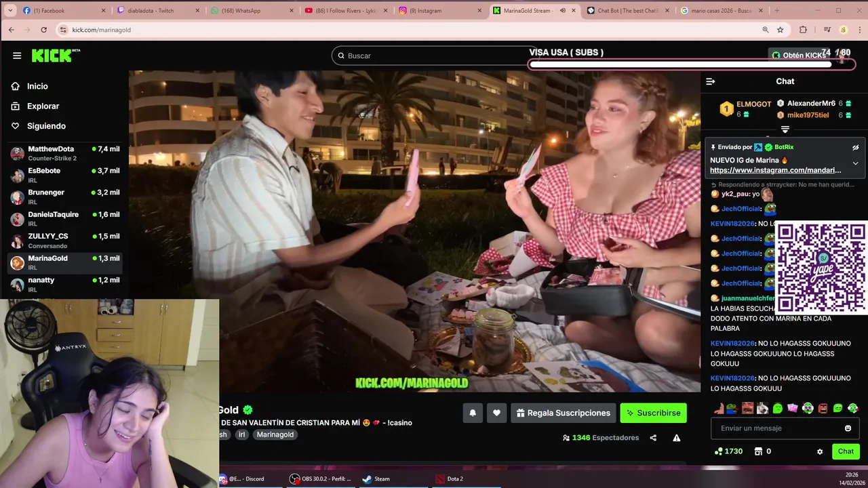Open the media control icon in toolbar

click(827, 30)
